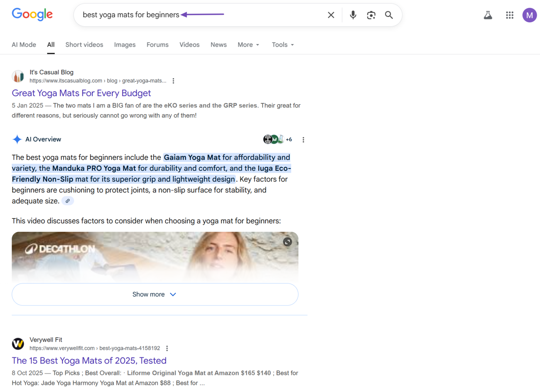Clear the search query with the X icon
Viewport: 540px width, 392px height.
pyautogui.click(x=331, y=15)
